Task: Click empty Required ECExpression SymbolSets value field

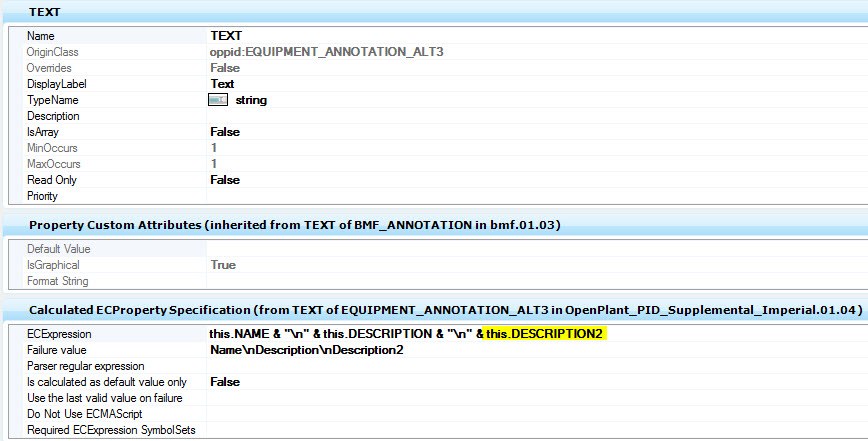Action: [x=537, y=430]
